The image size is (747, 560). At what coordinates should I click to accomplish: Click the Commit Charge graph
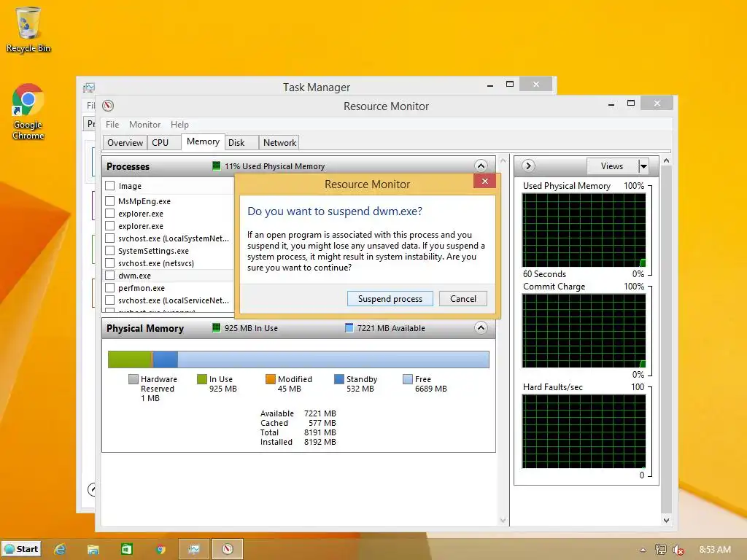click(x=584, y=330)
